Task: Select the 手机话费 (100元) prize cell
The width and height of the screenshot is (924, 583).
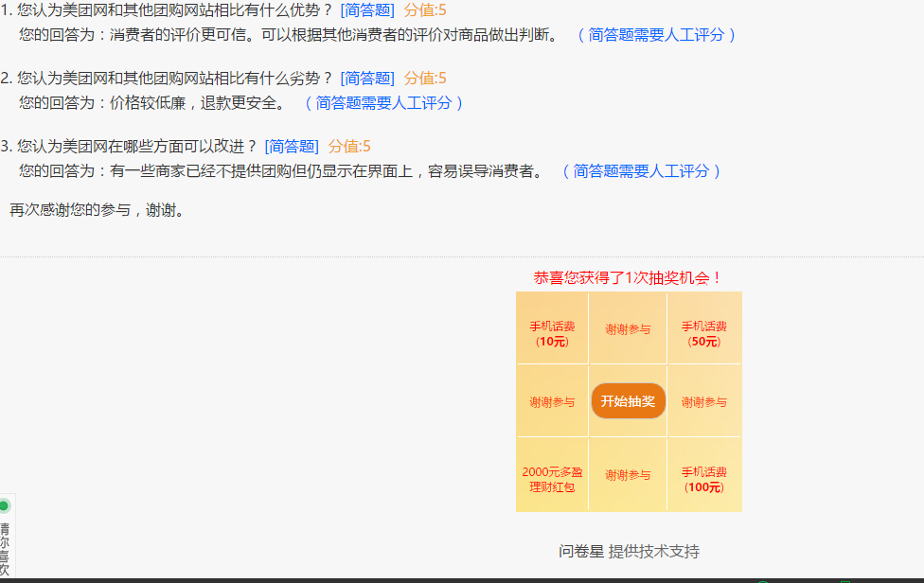Action: (704, 475)
